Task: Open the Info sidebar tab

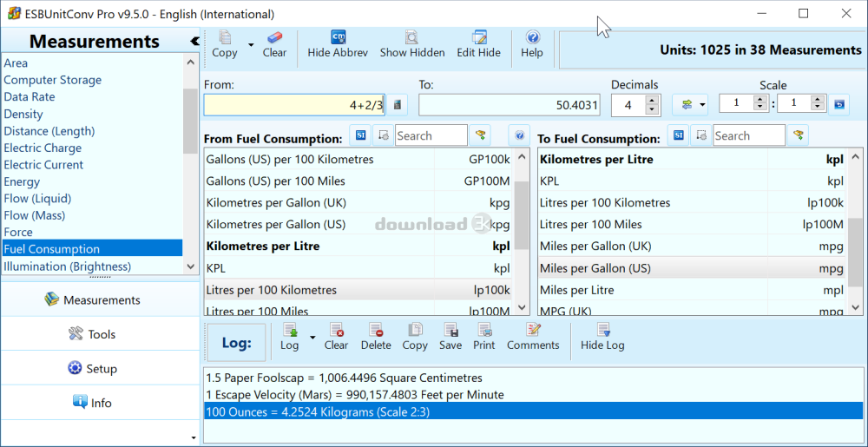Action: pos(100,403)
